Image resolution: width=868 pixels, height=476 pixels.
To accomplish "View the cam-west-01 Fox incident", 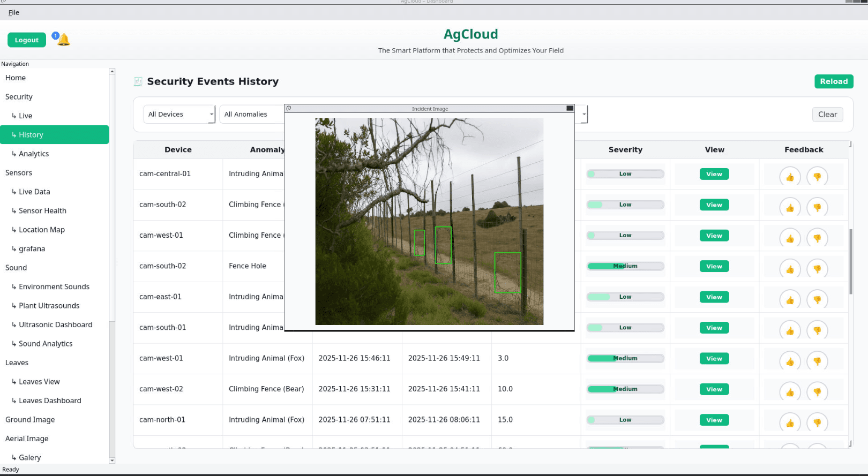I will (x=714, y=359).
